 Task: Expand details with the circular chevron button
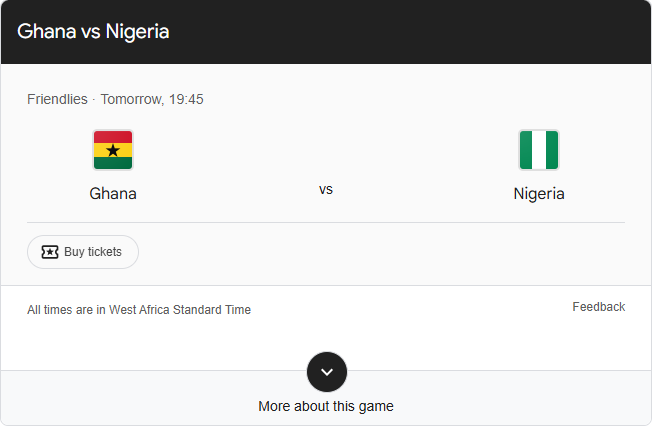click(x=327, y=372)
